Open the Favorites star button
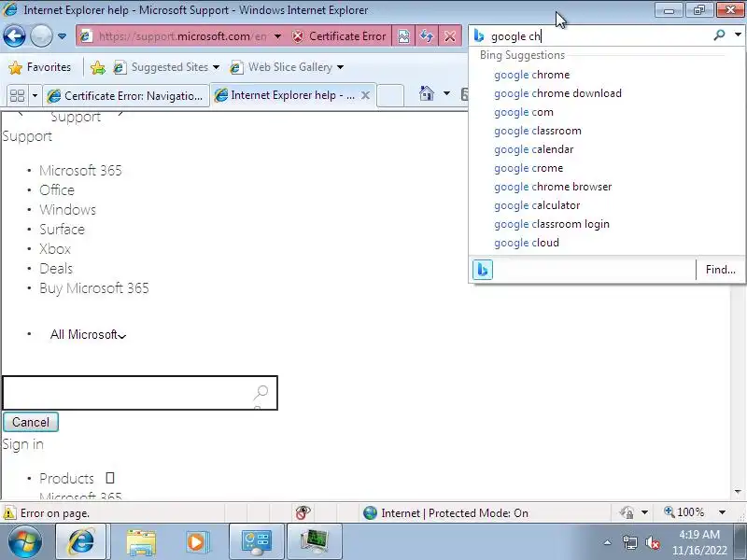 tap(39, 67)
